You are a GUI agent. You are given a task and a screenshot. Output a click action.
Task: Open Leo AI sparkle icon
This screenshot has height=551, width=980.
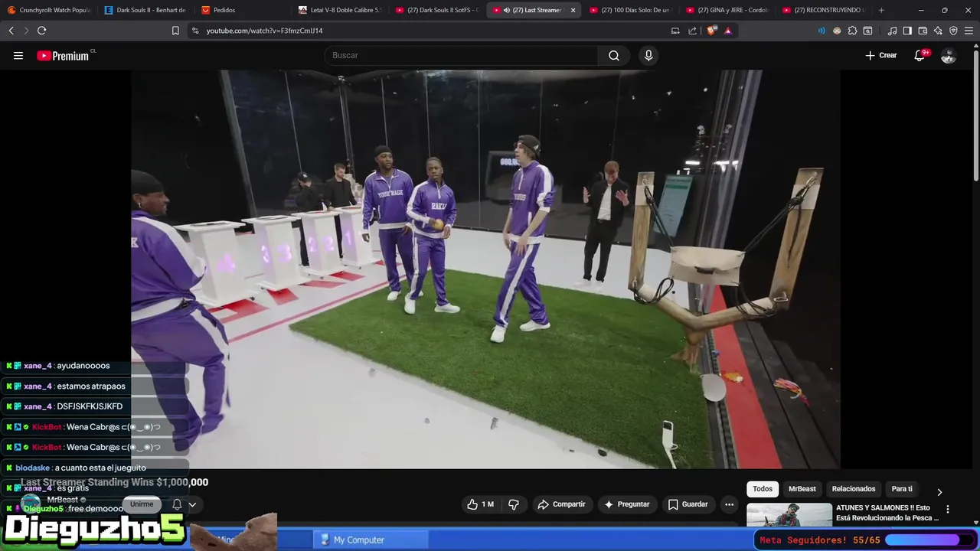[938, 31]
